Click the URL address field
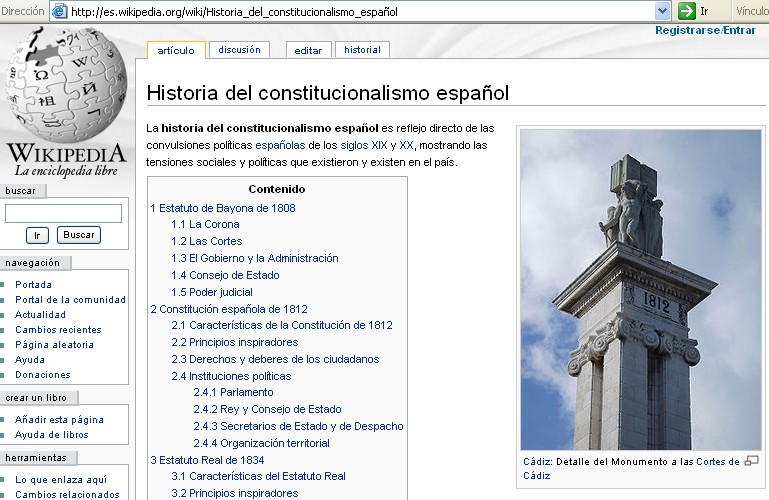Image resolution: width=769 pixels, height=500 pixels. click(360, 11)
